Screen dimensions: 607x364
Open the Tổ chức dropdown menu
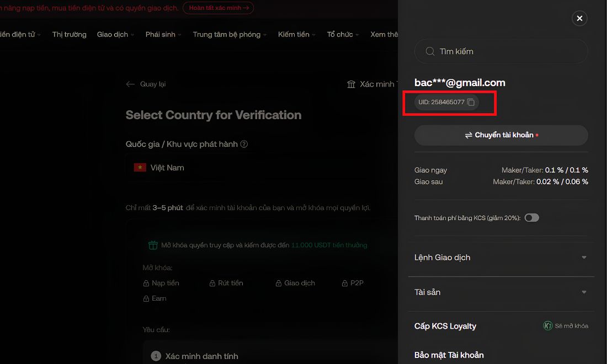point(343,34)
